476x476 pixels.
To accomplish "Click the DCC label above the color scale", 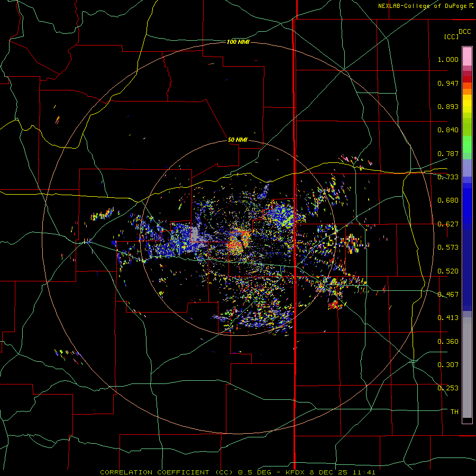I will point(464,32).
